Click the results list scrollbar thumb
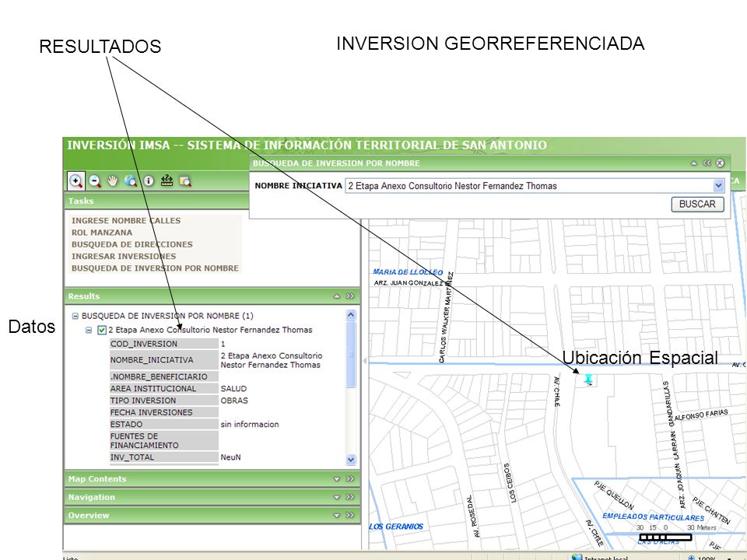 [x=351, y=355]
